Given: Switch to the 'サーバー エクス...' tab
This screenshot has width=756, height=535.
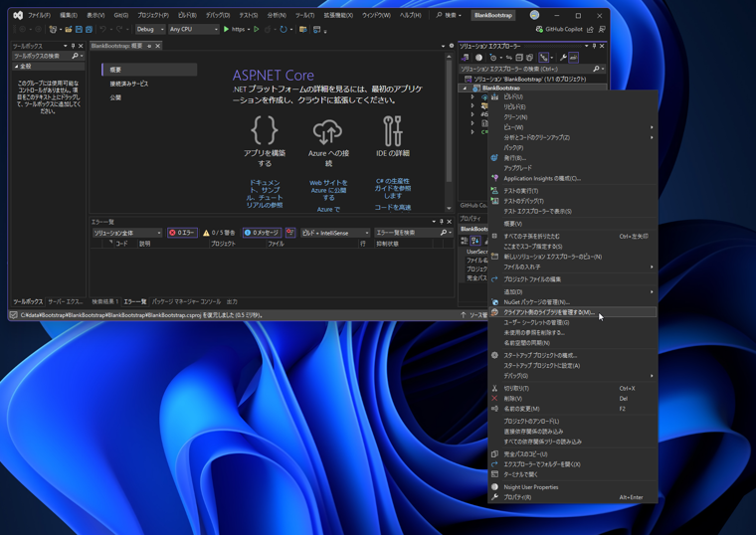Looking at the screenshot, I should point(65,301).
